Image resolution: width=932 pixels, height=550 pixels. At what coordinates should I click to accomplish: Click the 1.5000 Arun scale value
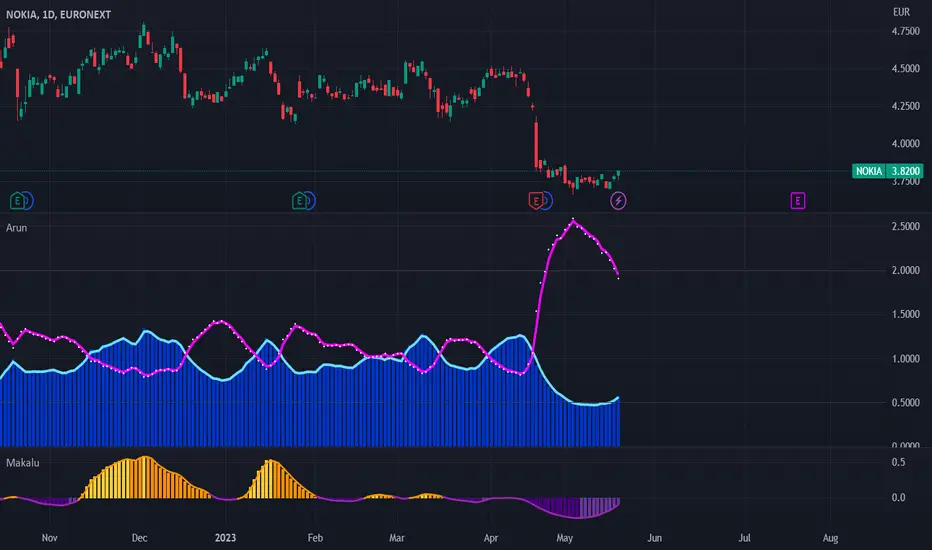point(905,315)
